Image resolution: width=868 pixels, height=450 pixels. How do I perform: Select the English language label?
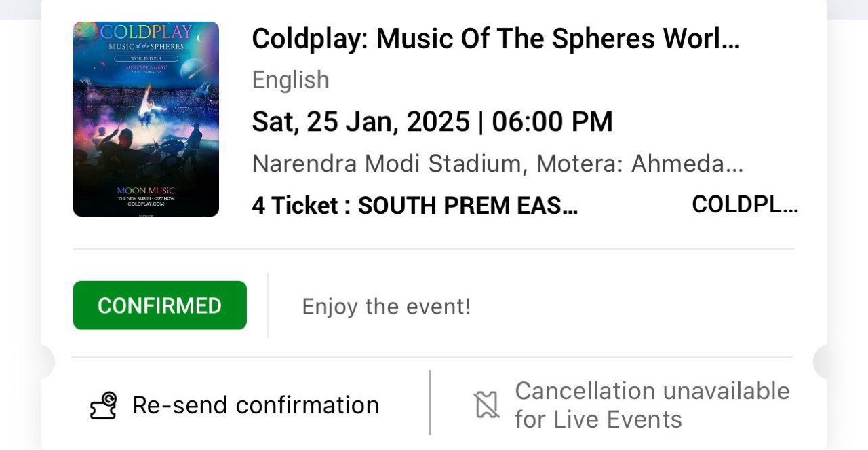click(x=290, y=80)
